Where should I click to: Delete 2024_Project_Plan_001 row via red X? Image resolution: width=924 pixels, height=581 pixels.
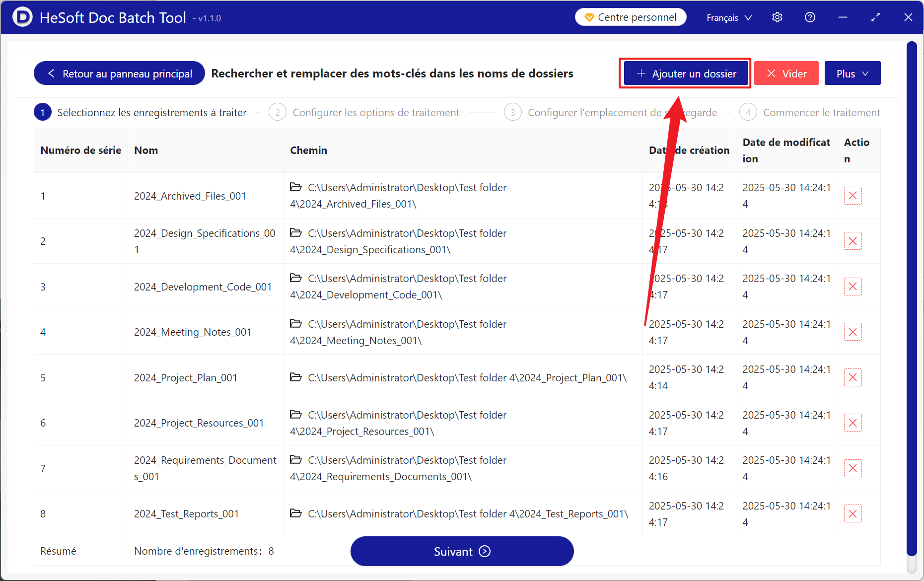(x=853, y=377)
